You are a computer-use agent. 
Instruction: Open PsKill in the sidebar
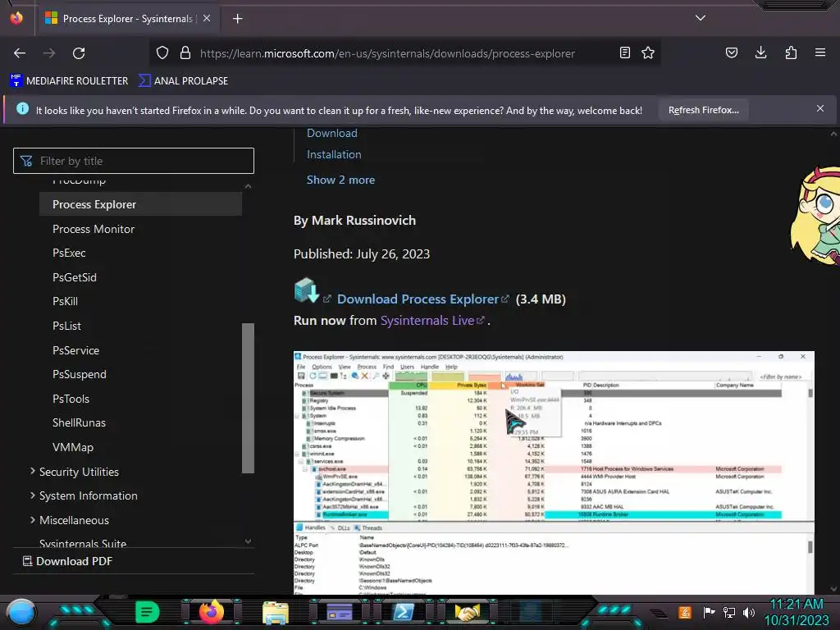coord(65,301)
